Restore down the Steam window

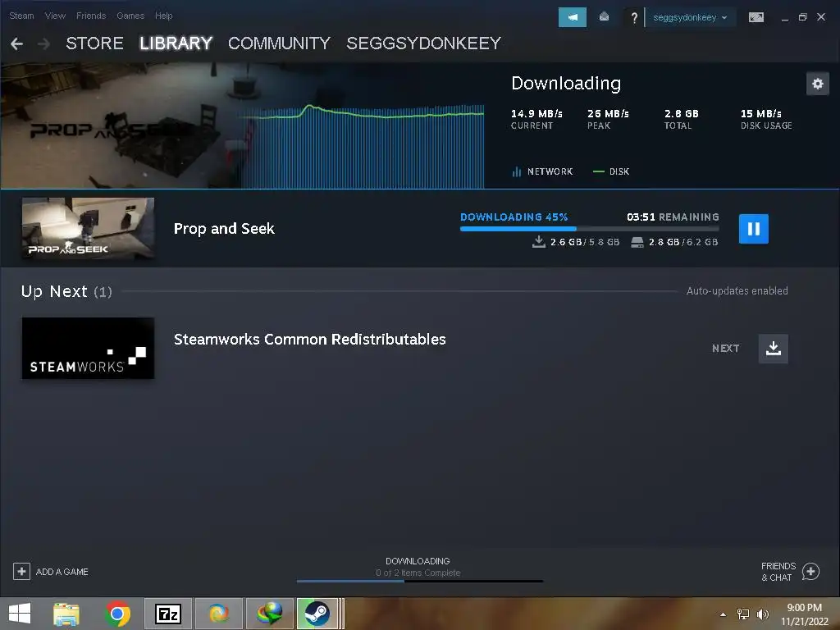point(802,17)
